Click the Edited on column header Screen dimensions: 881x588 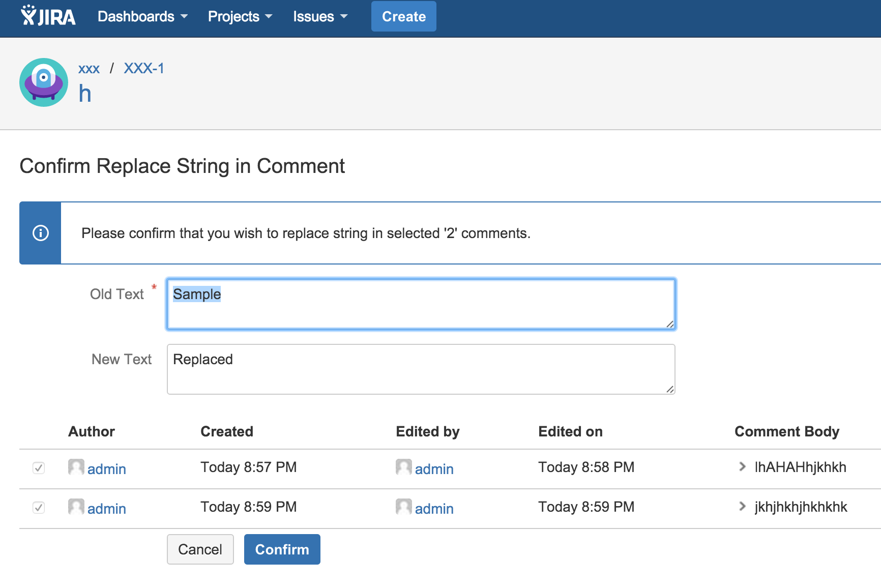(x=570, y=431)
